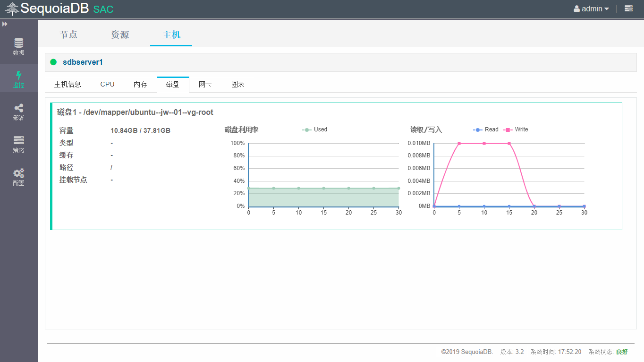Open the Configuration gears icon
This screenshot has width=644, height=362.
click(18, 173)
